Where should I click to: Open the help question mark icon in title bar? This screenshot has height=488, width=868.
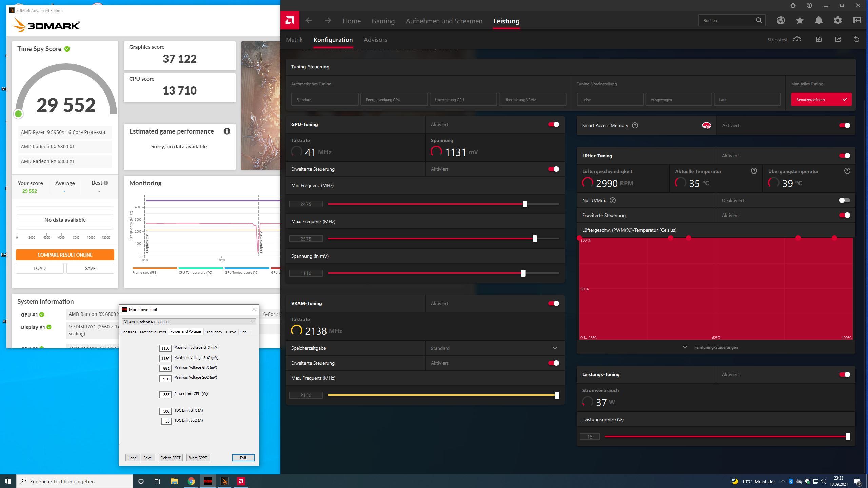coord(809,5)
